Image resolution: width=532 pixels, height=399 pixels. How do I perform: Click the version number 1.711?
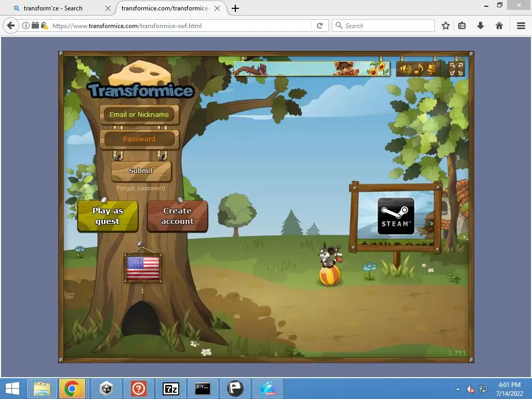tap(457, 353)
